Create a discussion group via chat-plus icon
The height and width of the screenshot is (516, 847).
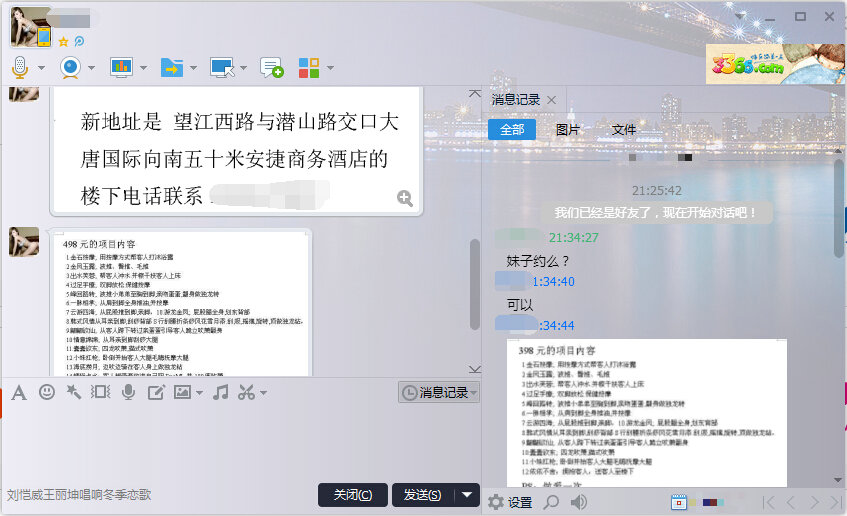pos(271,67)
